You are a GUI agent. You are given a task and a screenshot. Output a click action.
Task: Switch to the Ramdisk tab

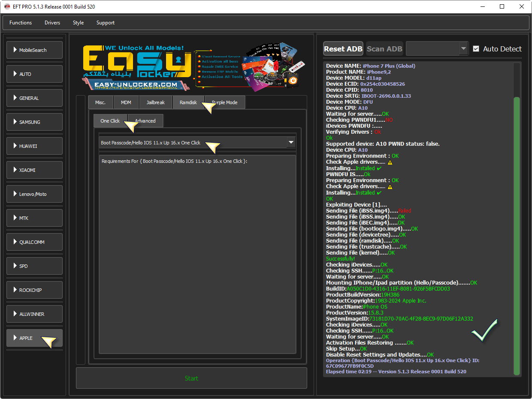click(x=188, y=102)
